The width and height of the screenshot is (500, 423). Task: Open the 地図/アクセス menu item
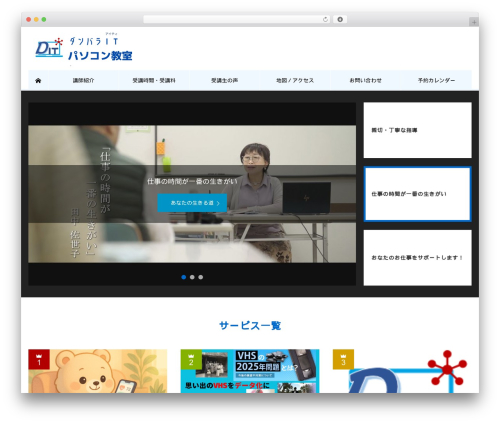295,80
